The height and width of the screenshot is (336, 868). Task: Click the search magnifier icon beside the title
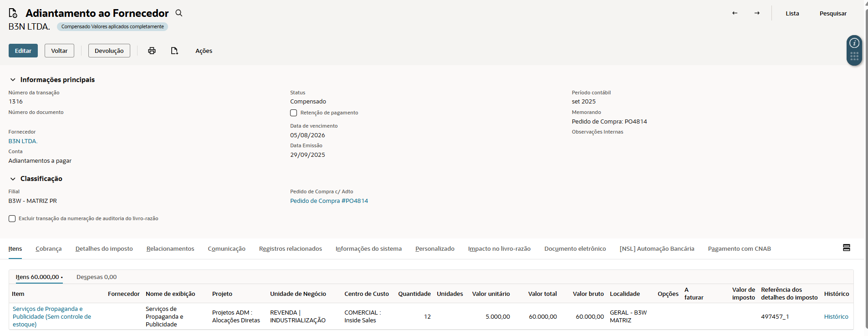(179, 13)
